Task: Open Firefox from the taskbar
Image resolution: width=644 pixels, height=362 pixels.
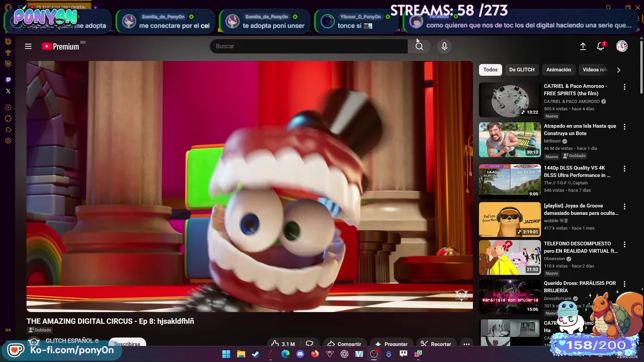Action: (315, 354)
